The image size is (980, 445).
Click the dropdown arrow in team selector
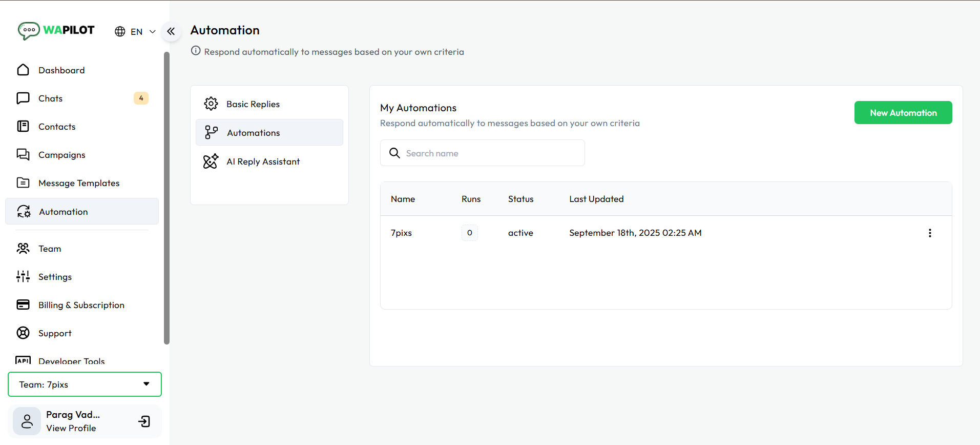147,384
